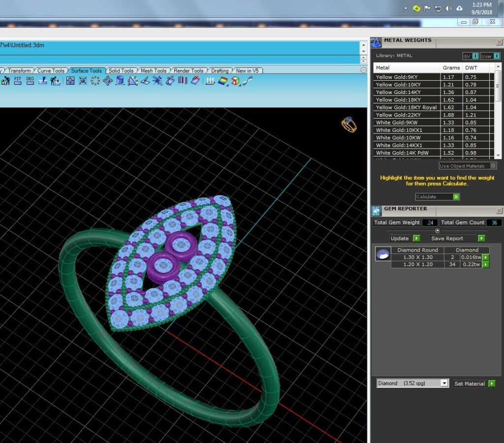Click the Calculate button

(437, 197)
